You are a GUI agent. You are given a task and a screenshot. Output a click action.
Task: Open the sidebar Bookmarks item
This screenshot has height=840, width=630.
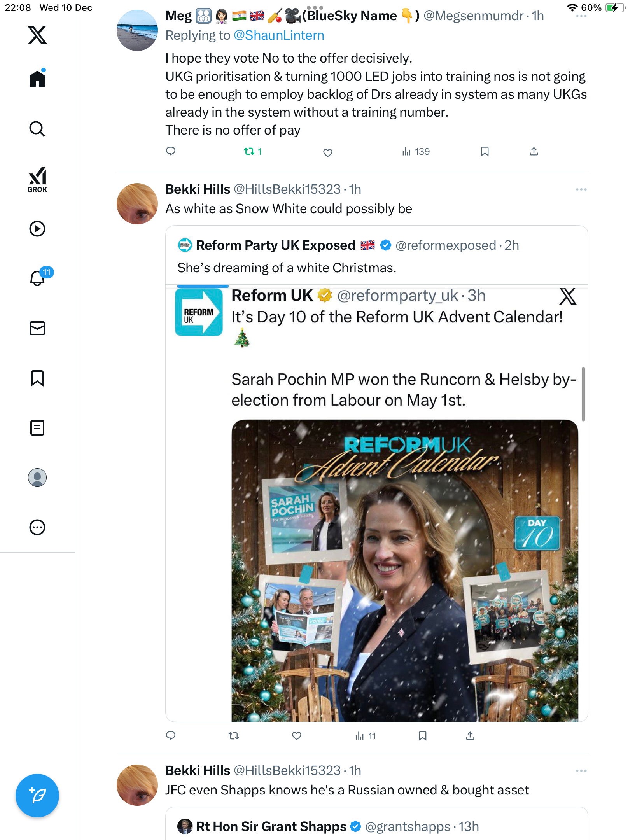click(x=37, y=378)
